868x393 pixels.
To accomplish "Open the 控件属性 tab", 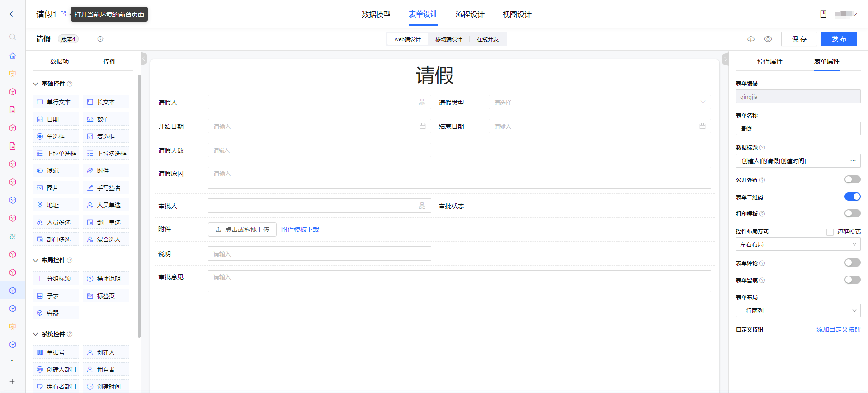I will (x=769, y=61).
